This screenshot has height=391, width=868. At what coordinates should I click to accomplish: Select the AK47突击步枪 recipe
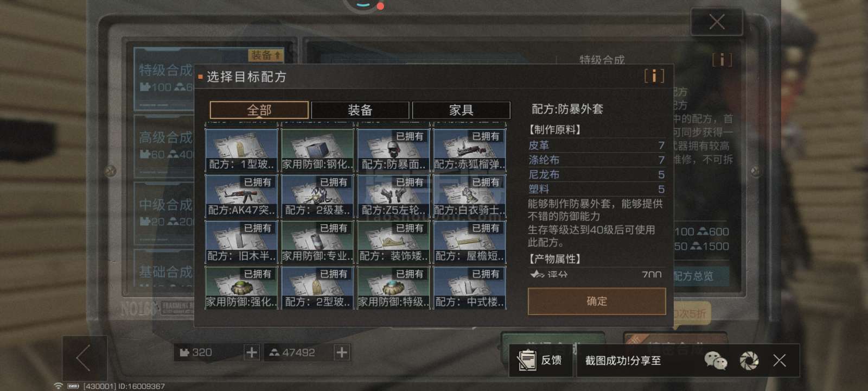click(241, 196)
